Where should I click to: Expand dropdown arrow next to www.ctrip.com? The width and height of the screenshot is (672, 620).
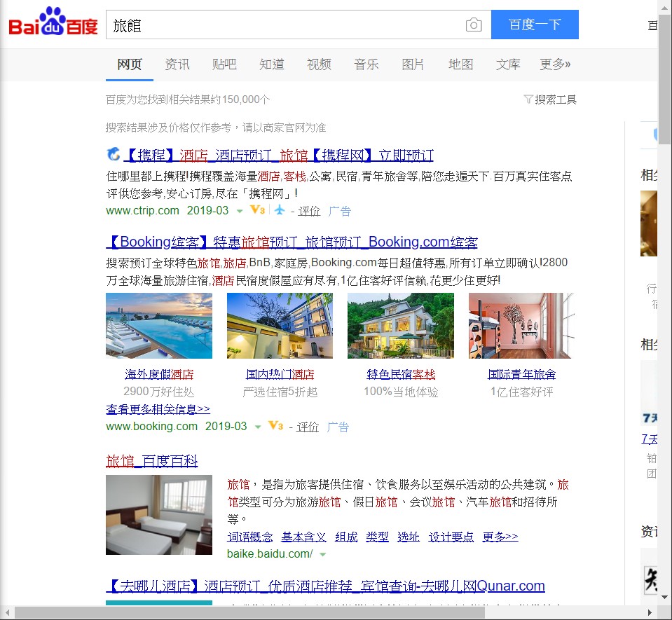point(240,211)
